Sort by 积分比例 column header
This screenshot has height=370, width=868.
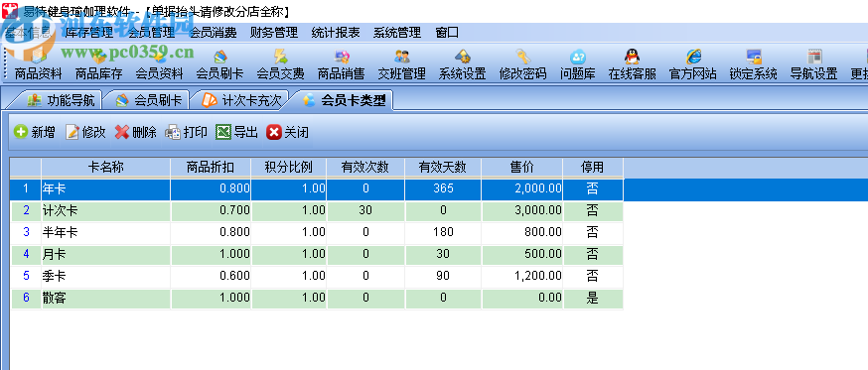click(289, 168)
